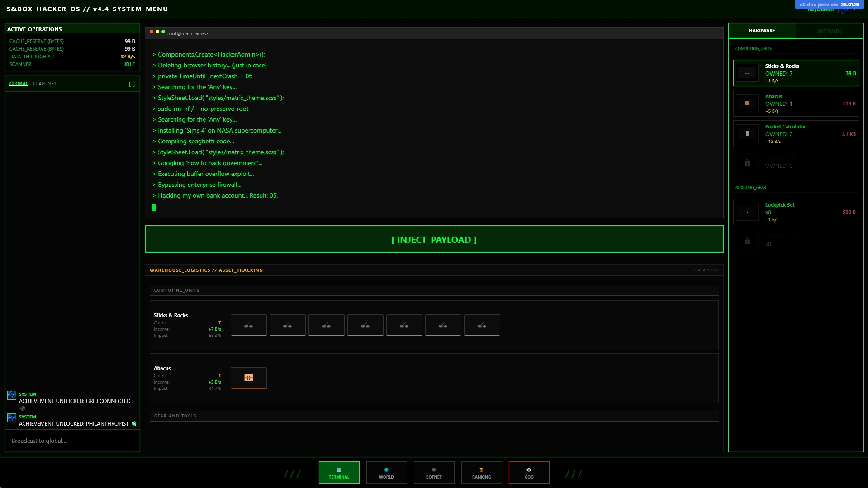Open the God admin panel
Image resolution: width=868 pixels, height=488 pixels.
[529, 473]
